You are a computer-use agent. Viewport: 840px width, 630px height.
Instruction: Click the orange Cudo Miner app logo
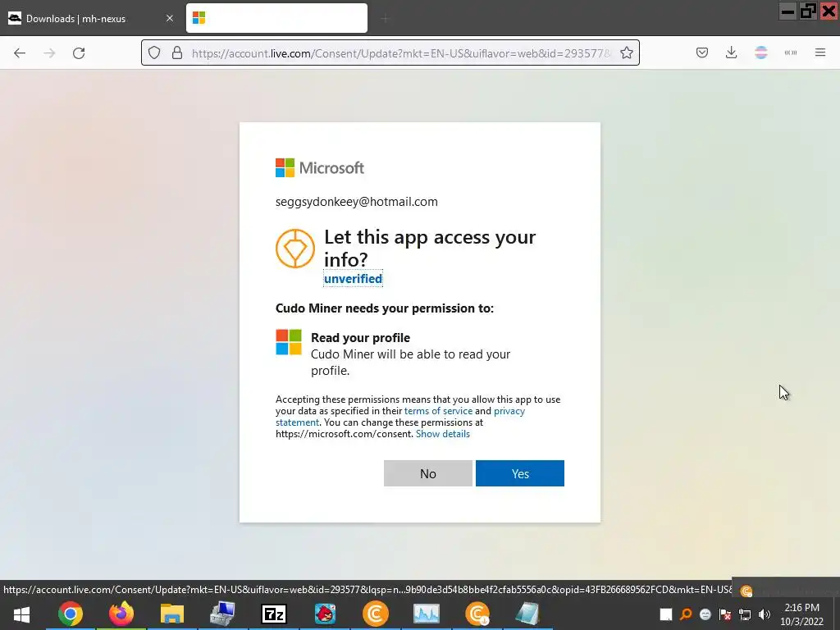[x=295, y=249]
